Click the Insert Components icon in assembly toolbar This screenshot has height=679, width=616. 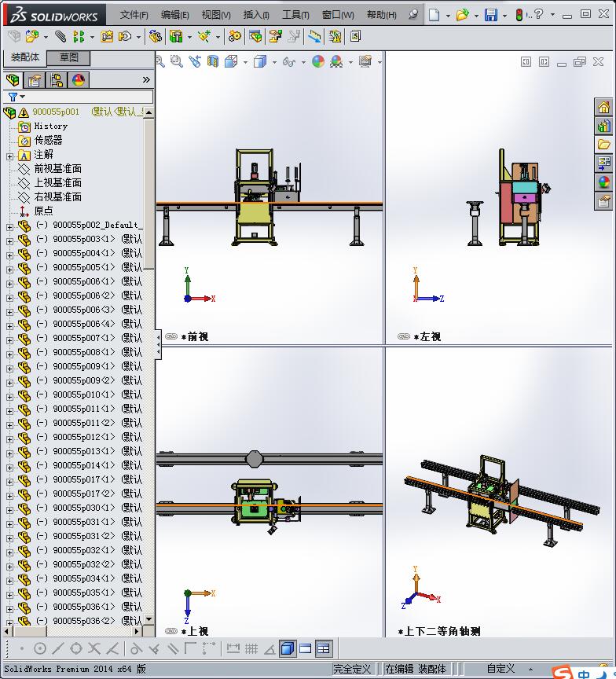point(31,36)
